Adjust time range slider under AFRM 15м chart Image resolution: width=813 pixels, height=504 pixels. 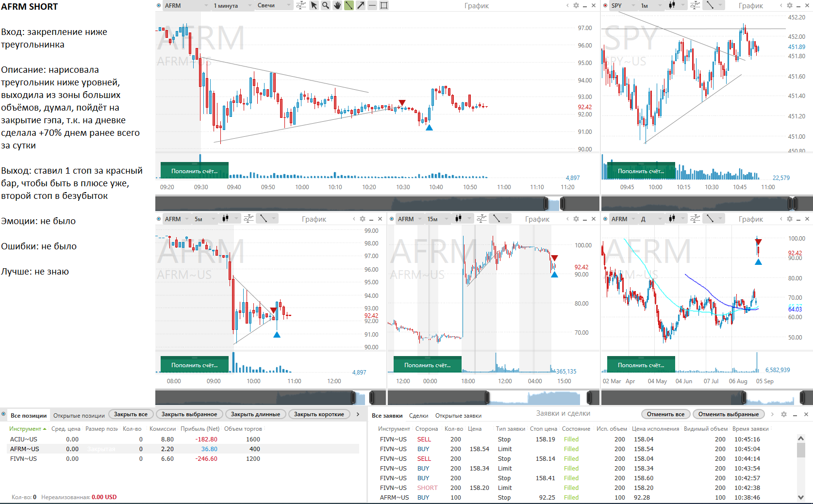point(538,398)
